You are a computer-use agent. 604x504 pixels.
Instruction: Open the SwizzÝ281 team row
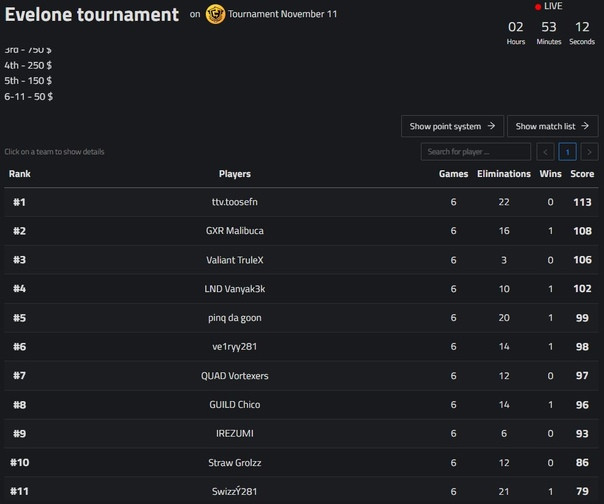(301, 491)
